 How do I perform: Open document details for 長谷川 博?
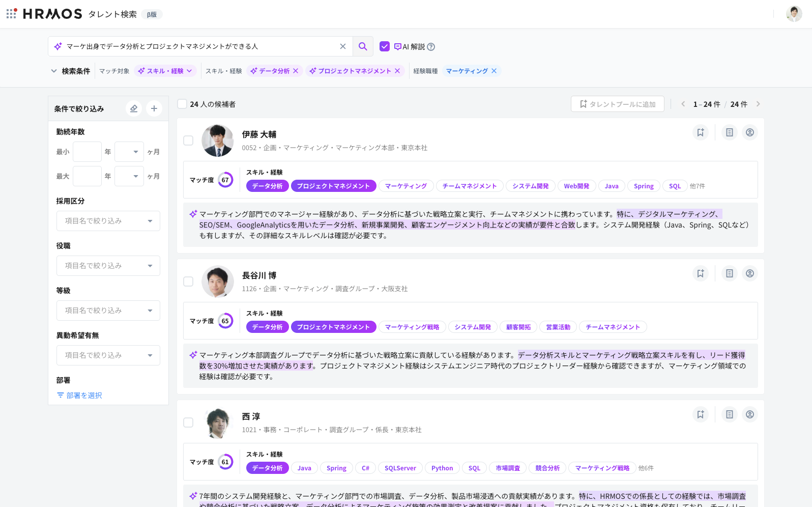point(729,273)
